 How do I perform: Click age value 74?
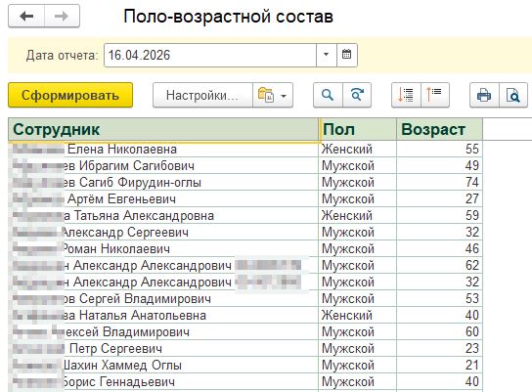pos(472,182)
